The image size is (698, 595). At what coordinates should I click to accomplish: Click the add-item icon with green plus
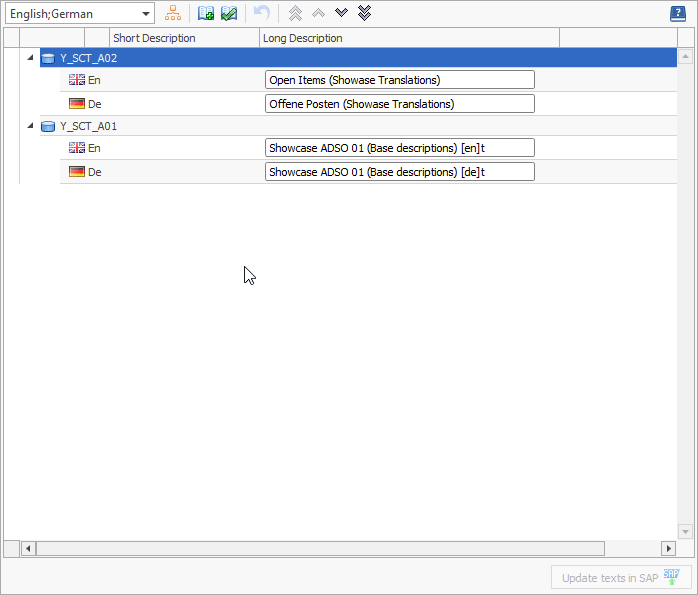[x=206, y=14]
